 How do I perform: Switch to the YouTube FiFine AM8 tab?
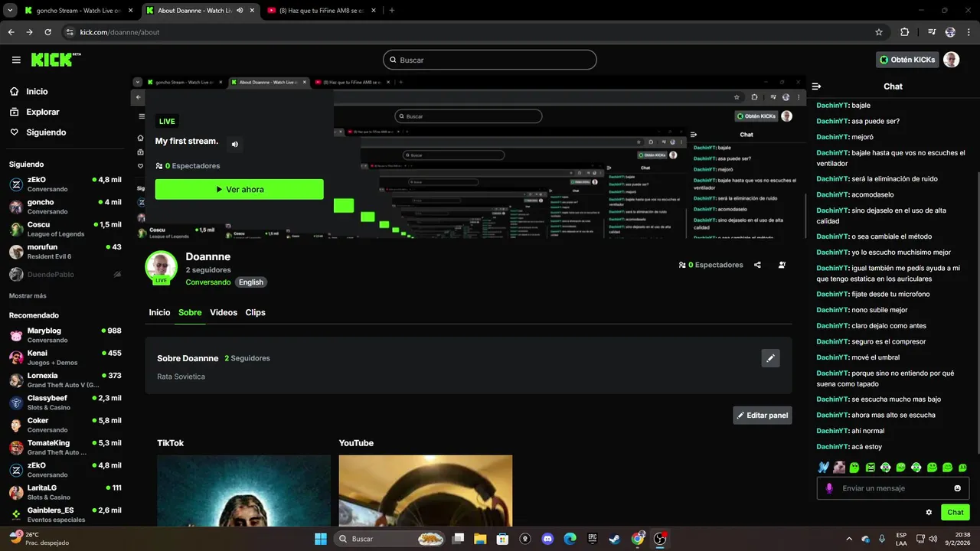[x=322, y=11]
